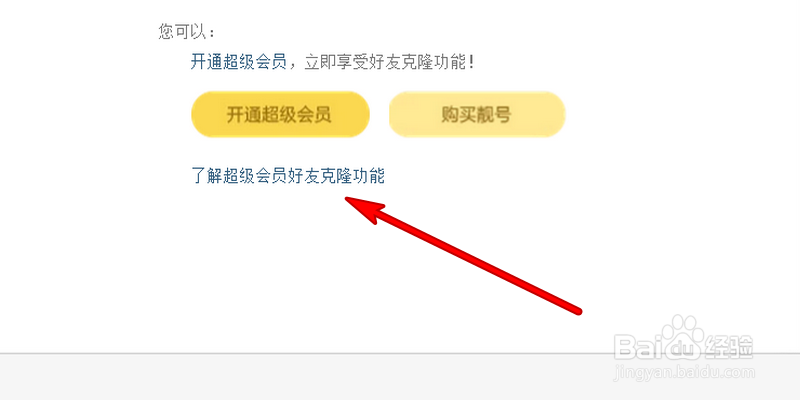
Task: Click the horizontal divider line above the footer
Action: point(400,353)
